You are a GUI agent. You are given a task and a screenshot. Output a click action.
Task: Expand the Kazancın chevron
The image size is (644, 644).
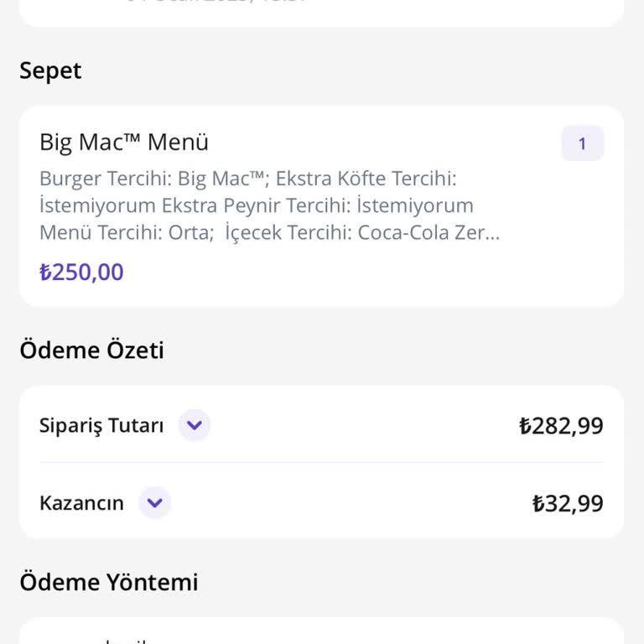[x=155, y=502]
